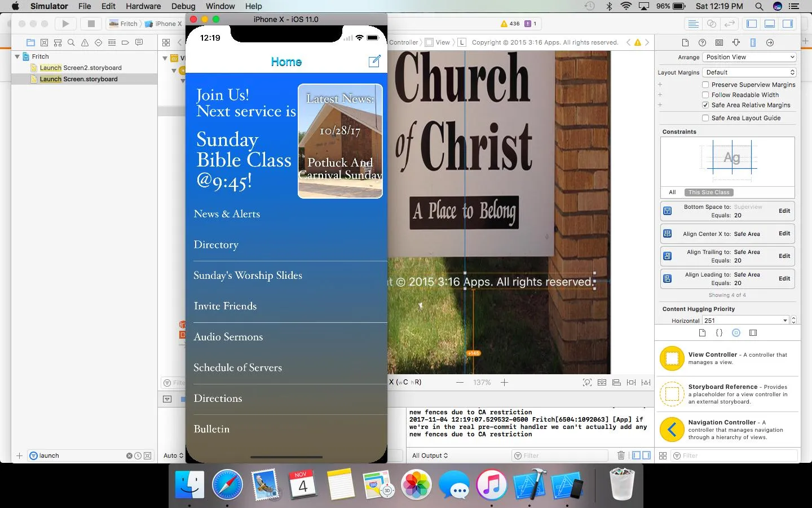Toggle the console pane in debug area
The image size is (812, 508).
646,456
